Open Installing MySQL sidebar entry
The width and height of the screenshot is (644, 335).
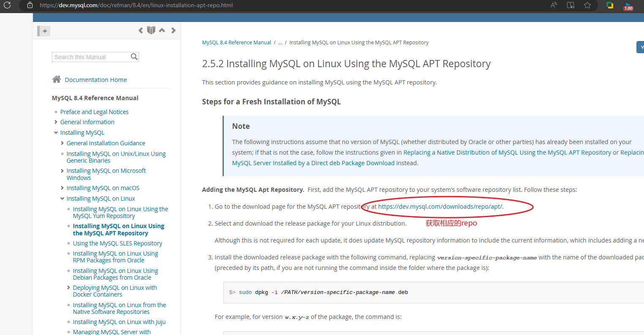pyautogui.click(x=82, y=133)
